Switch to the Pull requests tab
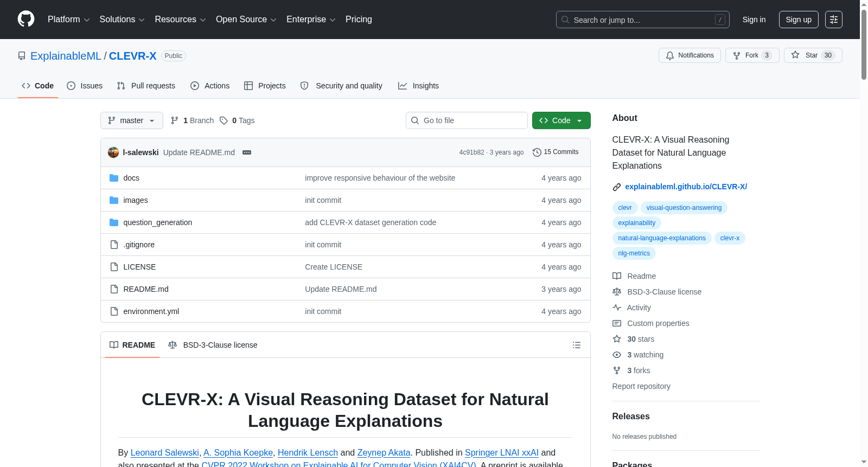The image size is (868, 467). tap(146, 86)
